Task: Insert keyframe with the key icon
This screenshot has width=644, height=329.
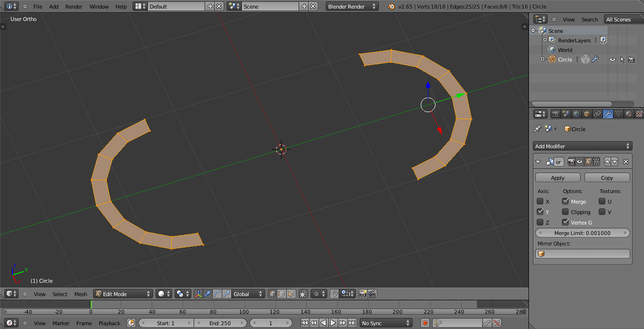Action: (x=488, y=323)
